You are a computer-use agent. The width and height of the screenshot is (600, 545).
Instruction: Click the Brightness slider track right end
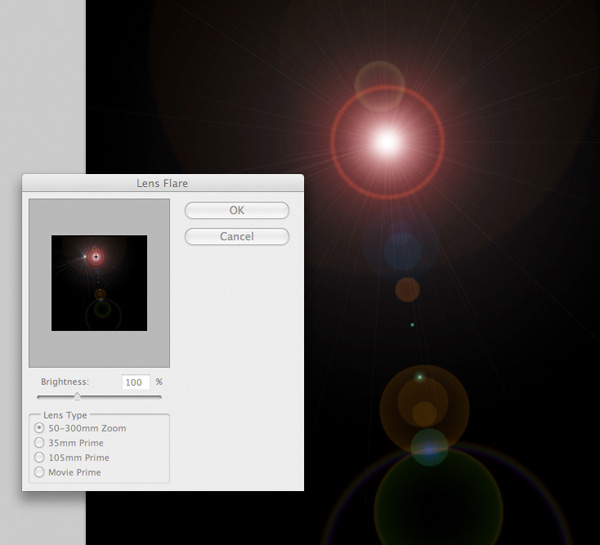click(x=159, y=397)
